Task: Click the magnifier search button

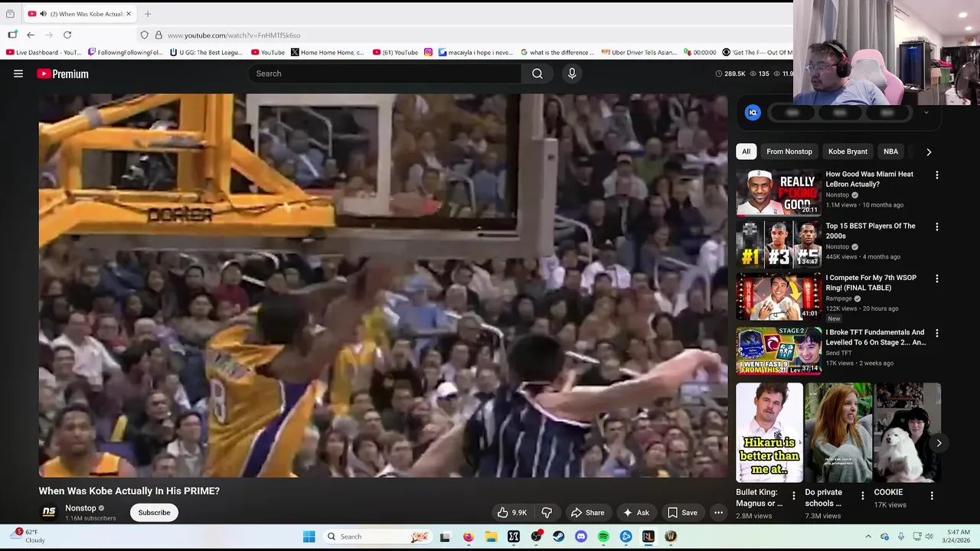Action: tap(537, 73)
